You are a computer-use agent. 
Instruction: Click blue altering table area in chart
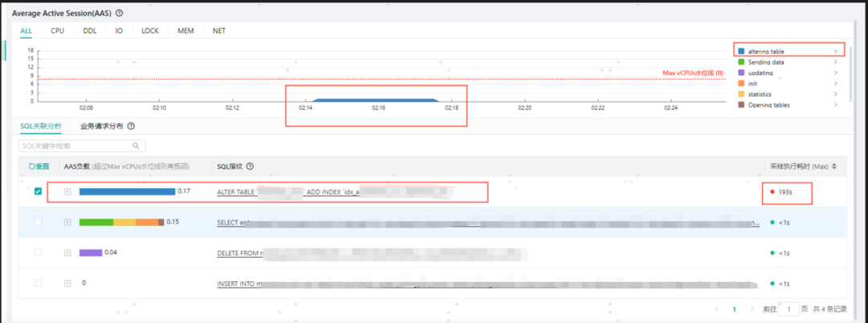coord(376,100)
